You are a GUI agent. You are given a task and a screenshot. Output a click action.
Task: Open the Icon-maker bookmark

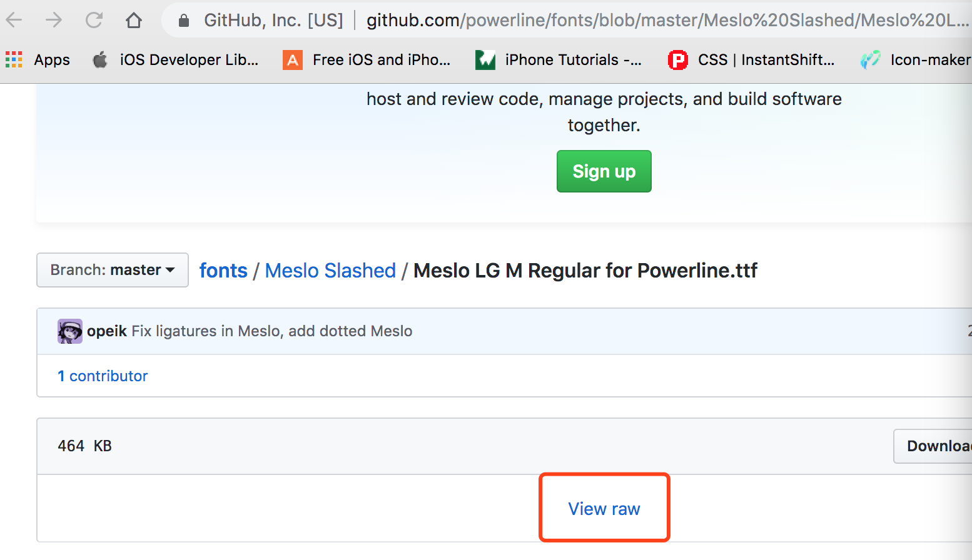pos(916,60)
